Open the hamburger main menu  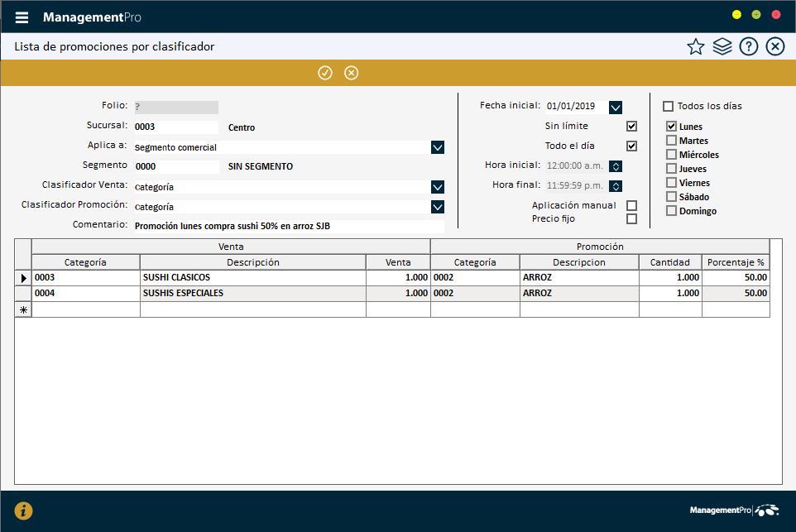point(22,17)
